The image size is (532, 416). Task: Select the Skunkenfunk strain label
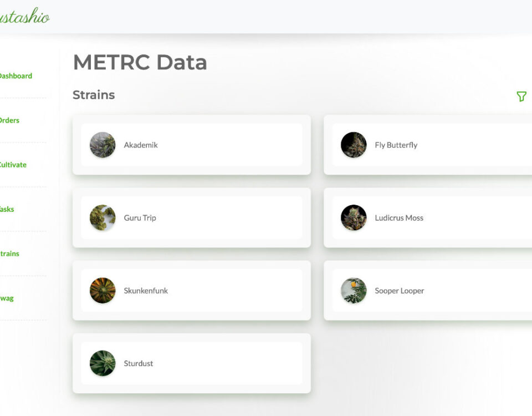146,291
